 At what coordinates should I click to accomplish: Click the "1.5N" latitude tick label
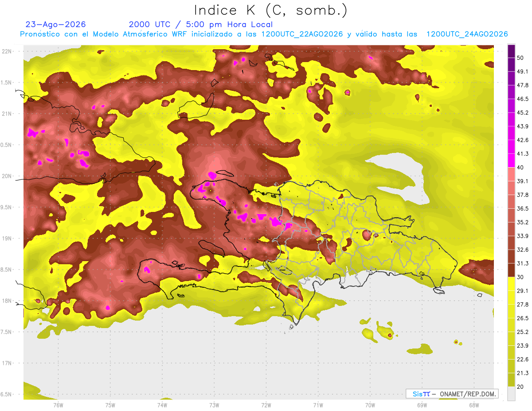[7, 82]
